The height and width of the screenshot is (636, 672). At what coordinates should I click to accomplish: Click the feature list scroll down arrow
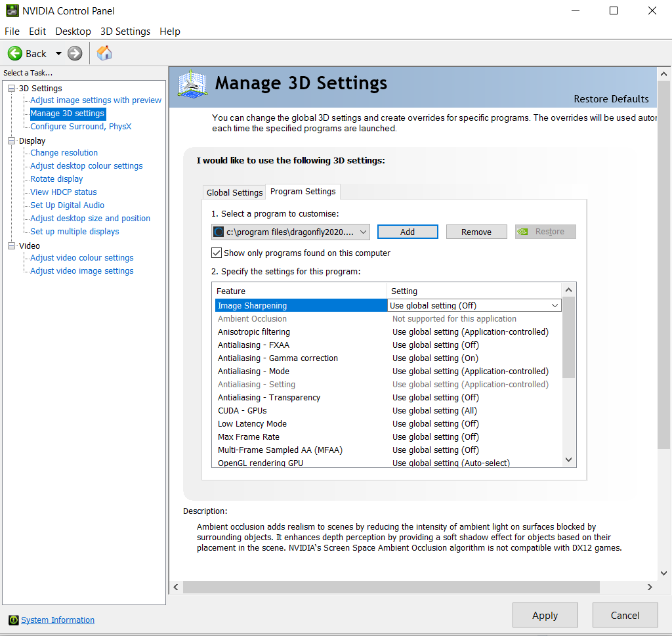click(x=569, y=460)
